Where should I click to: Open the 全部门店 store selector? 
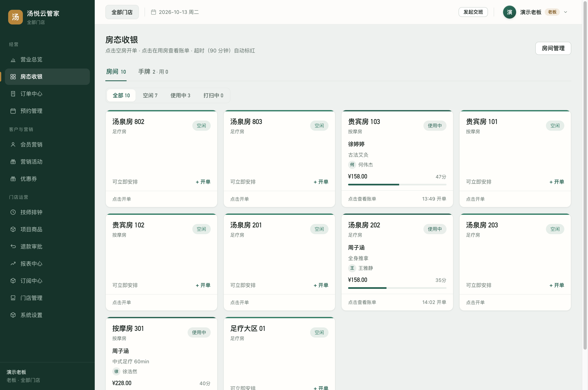coord(122,12)
